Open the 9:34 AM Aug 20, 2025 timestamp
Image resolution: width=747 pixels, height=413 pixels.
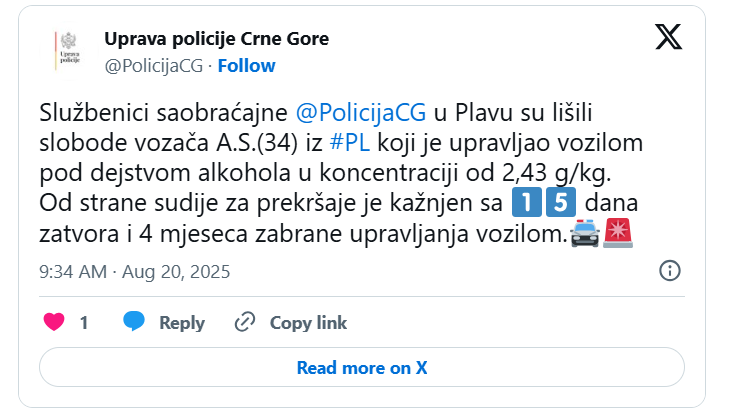134,271
